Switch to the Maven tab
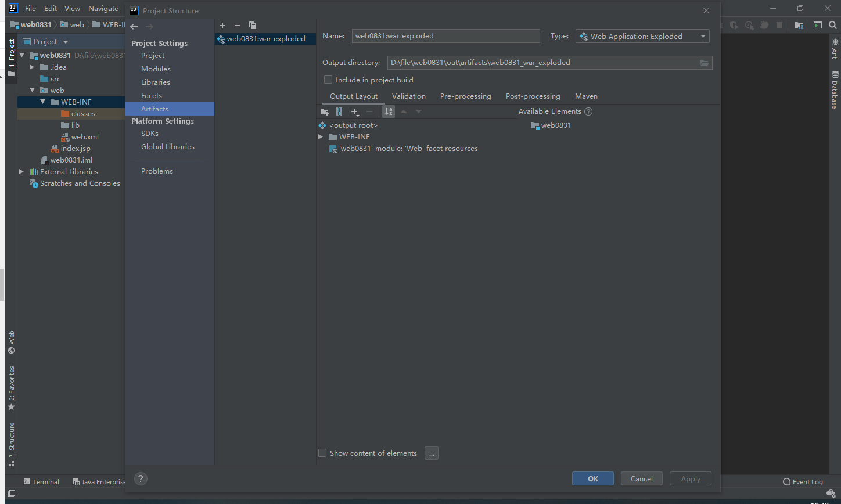Image resolution: width=841 pixels, height=504 pixels. pos(586,96)
